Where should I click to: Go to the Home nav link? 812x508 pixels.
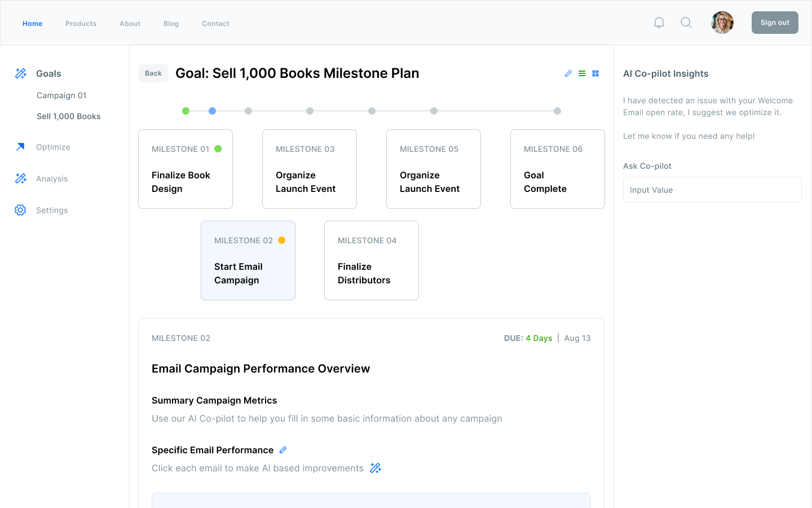point(33,24)
